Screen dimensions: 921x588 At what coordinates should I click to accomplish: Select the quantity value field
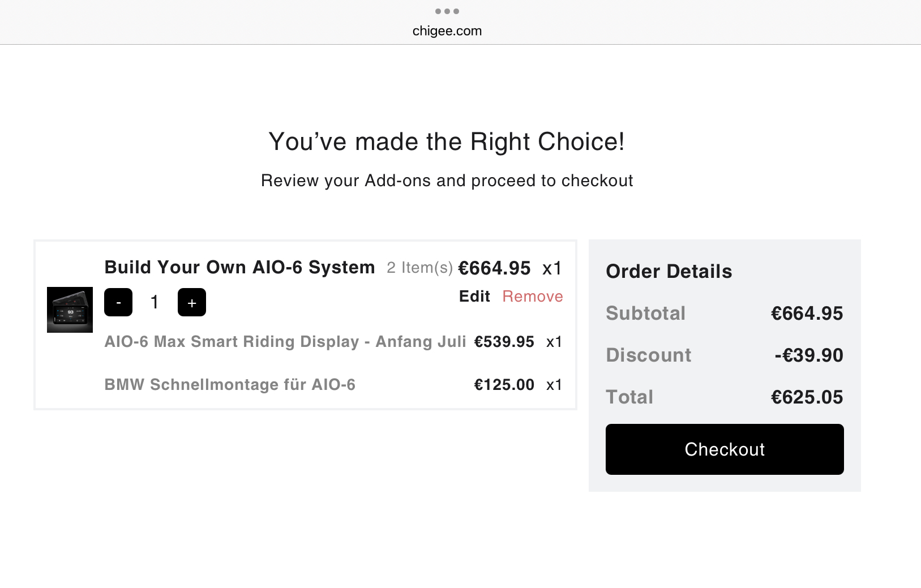pos(155,302)
